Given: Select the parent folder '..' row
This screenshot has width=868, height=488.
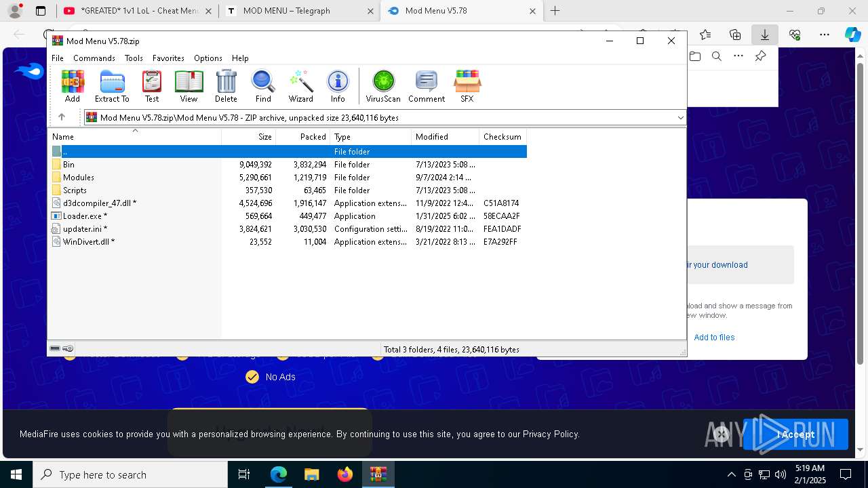Looking at the screenshot, I should coord(288,152).
